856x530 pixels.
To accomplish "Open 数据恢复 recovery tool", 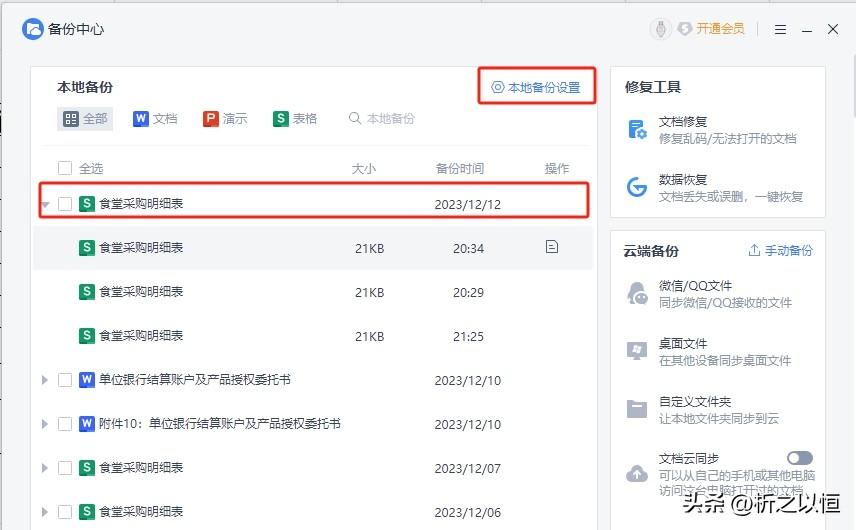I will pyautogui.click(x=717, y=188).
